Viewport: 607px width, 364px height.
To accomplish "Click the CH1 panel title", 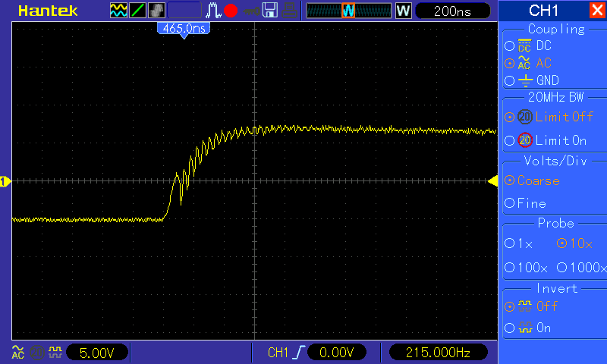I will coord(543,11).
